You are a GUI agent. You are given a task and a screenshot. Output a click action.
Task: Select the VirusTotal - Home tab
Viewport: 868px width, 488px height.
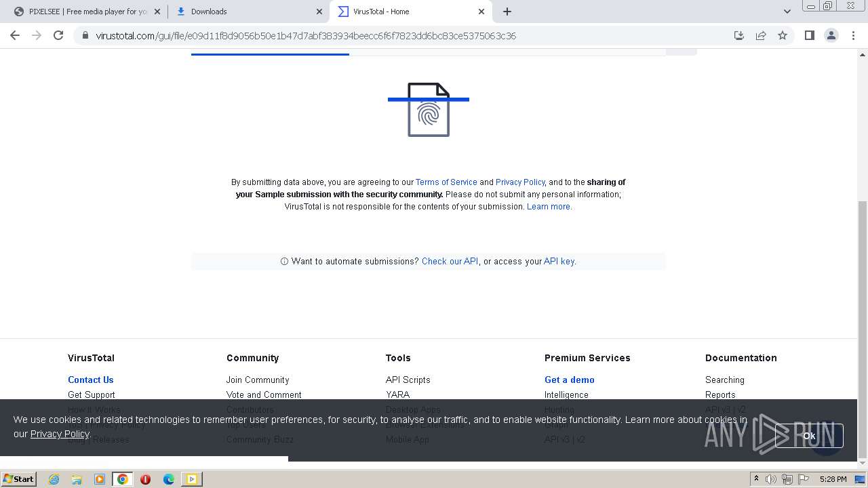[410, 12]
